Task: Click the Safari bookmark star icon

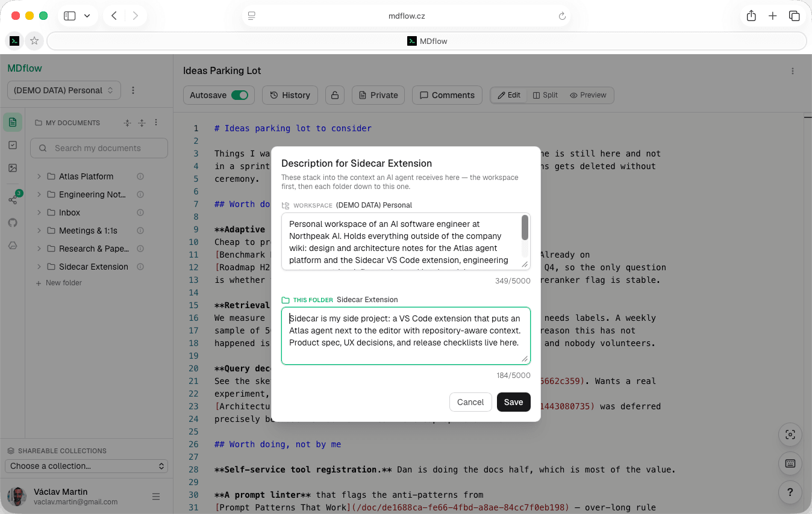Action: point(34,41)
